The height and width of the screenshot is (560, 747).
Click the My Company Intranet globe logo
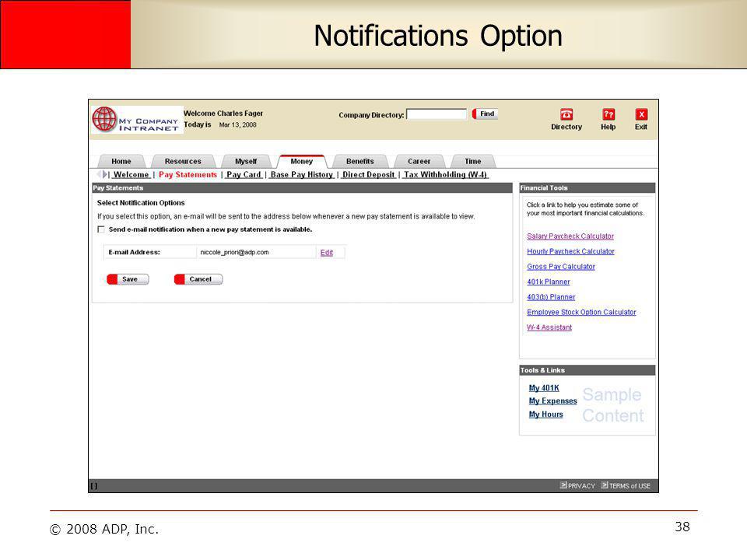(x=137, y=120)
